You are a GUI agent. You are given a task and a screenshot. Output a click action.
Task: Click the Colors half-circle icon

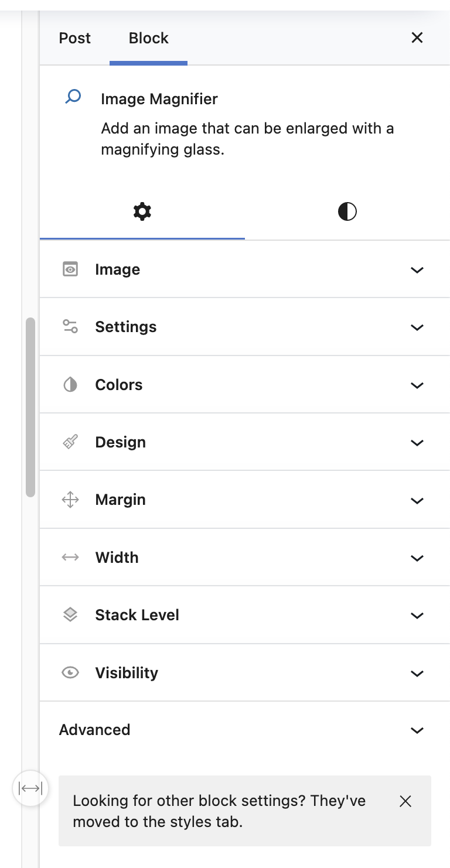70,384
